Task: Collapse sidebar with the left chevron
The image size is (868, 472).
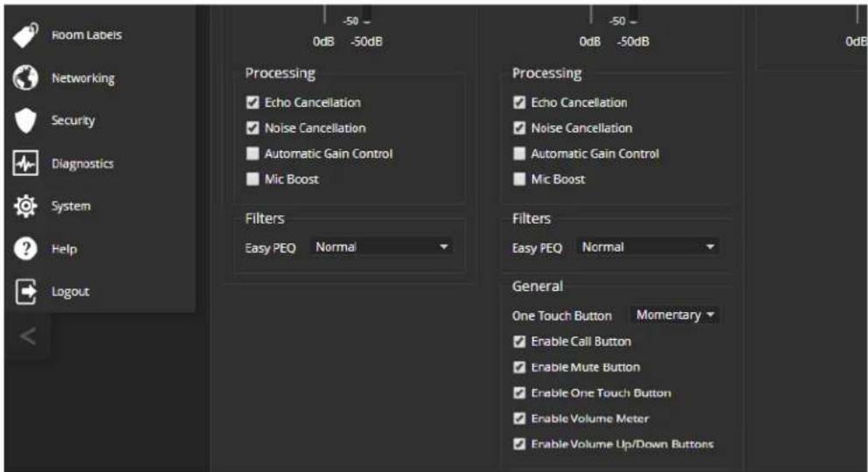Action: click(x=28, y=336)
